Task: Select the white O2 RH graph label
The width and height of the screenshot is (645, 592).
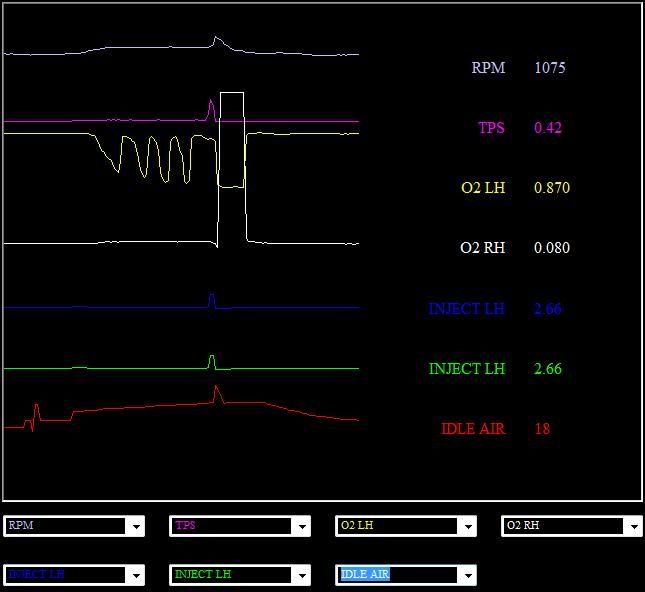Action: click(483, 248)
